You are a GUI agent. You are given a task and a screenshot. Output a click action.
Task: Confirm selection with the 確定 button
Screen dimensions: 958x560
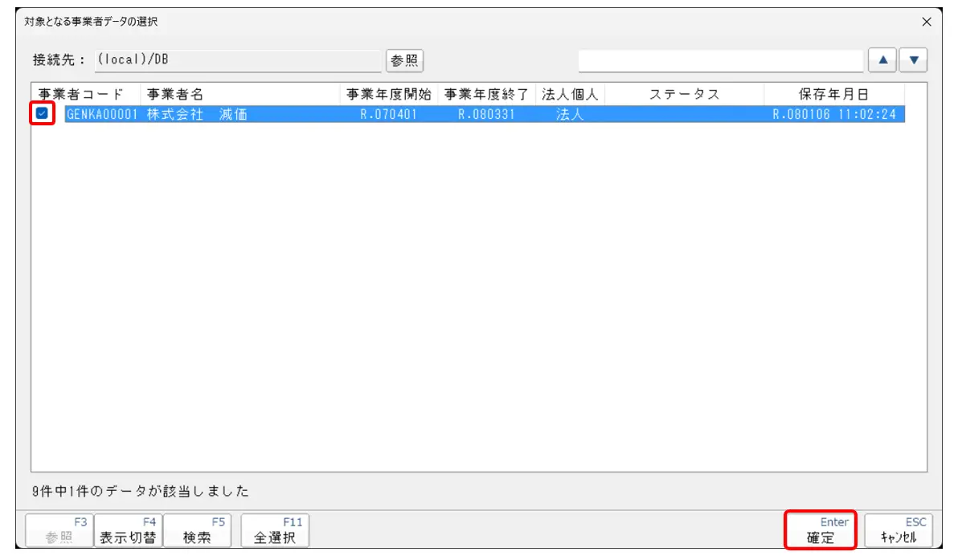[821, 531]
